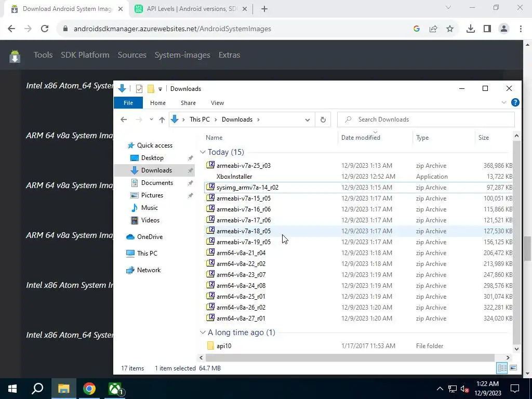
Task: Open the File ribbon tab
Action: [128, 103]
